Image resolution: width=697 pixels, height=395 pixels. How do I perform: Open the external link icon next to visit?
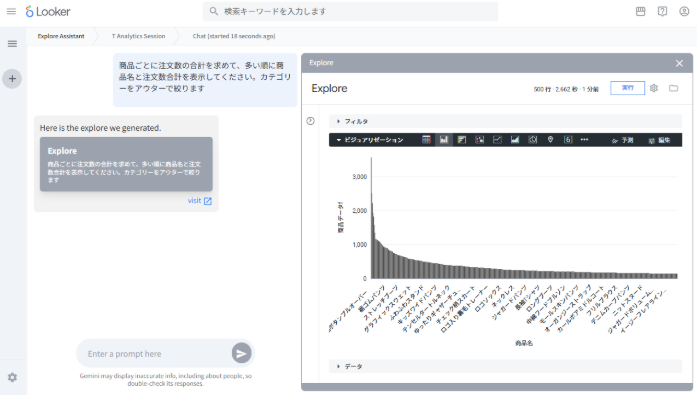[208, 201]
